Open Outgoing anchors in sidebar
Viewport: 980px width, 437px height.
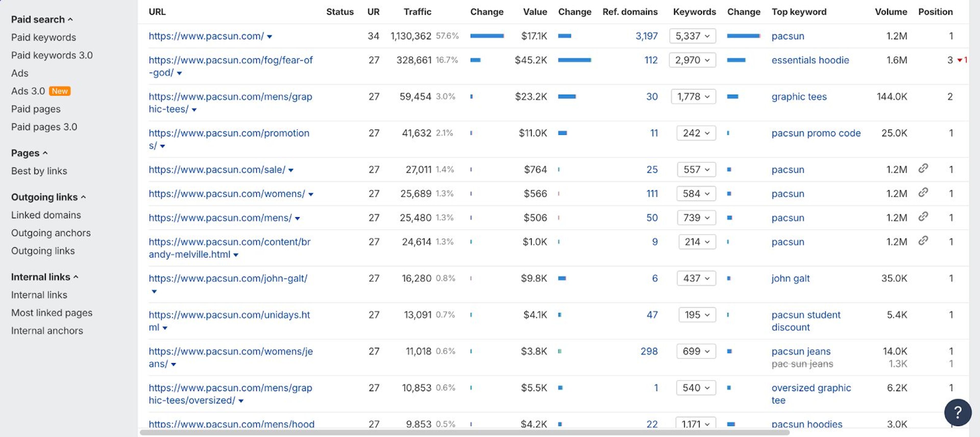[x=51, y=233]
